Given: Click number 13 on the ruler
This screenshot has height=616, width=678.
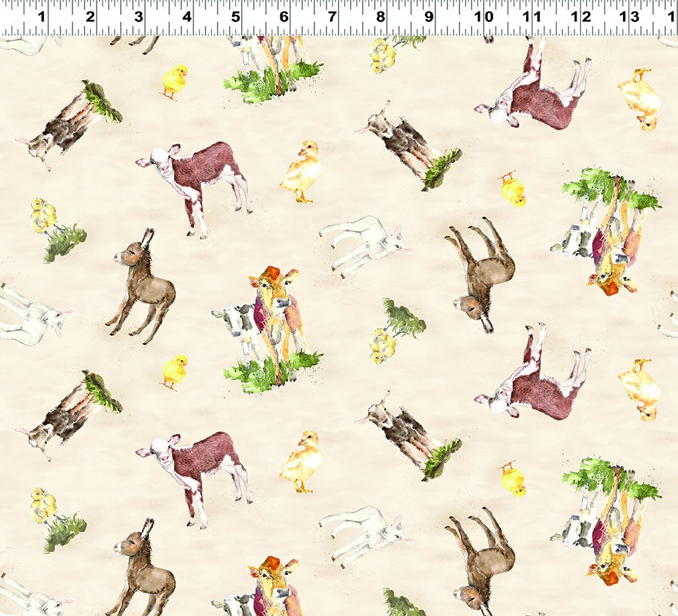Looking at the screenshot, I should pyautogui.click(x=630, y=17).
